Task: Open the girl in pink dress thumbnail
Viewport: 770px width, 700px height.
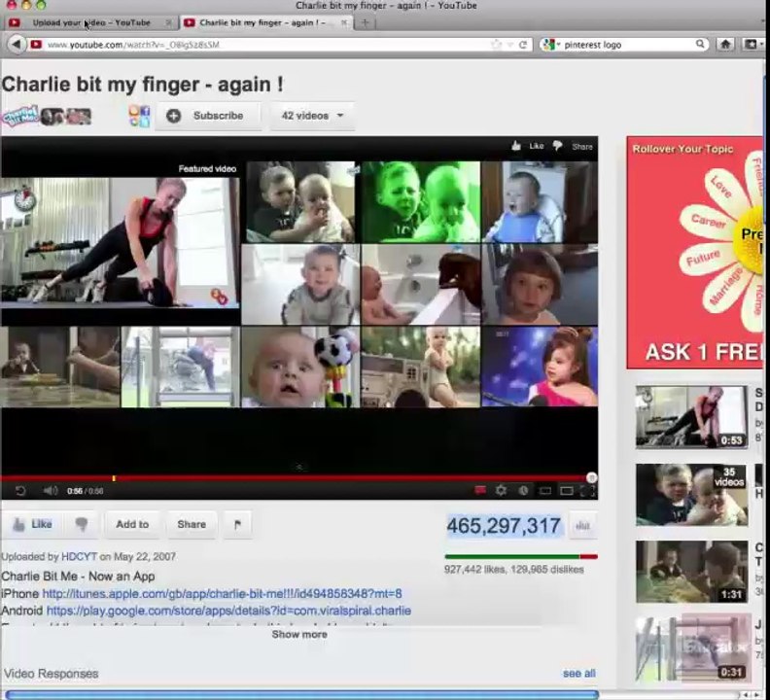Action: 540,367
